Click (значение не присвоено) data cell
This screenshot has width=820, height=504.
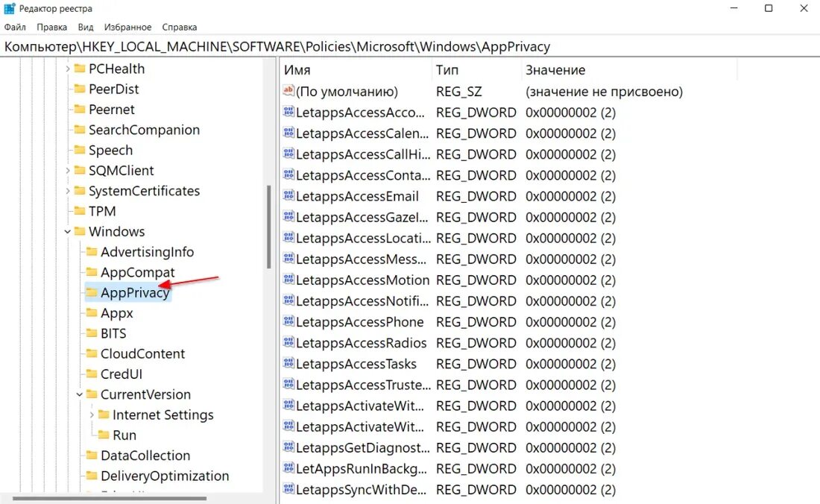pos(604,92)
